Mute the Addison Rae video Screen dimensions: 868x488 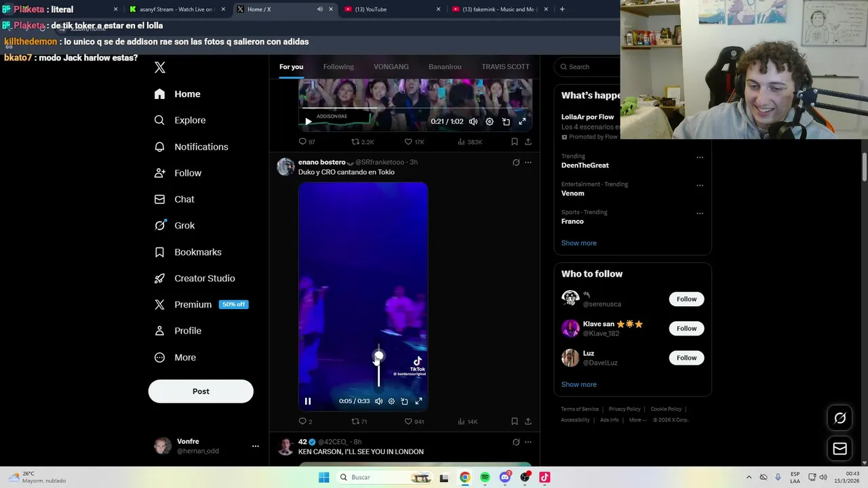(473, 122)
